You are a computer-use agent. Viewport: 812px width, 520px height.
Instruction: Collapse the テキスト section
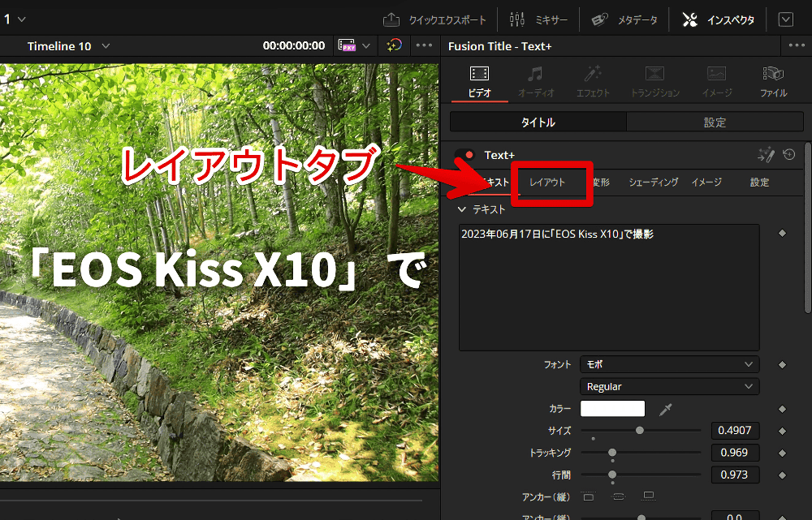tap(462, 209)
